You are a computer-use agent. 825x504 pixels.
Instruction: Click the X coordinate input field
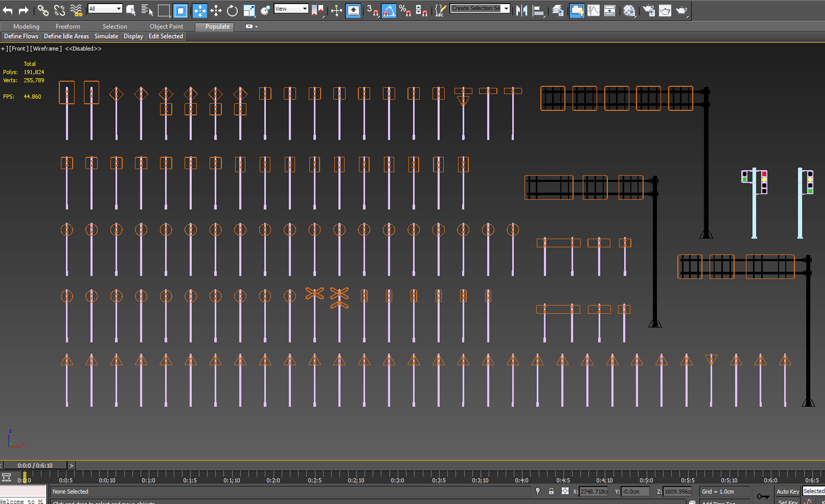pyautogui.click(x=593, y=491)
